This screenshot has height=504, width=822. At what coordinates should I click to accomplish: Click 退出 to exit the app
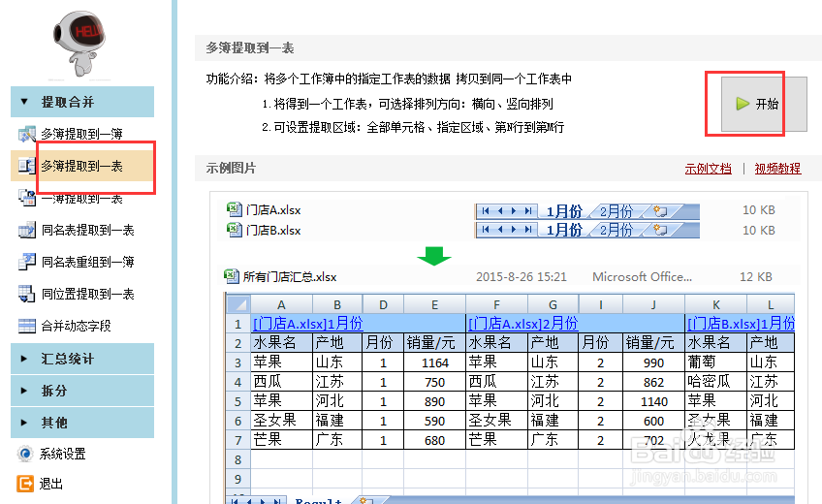(50, 484)
